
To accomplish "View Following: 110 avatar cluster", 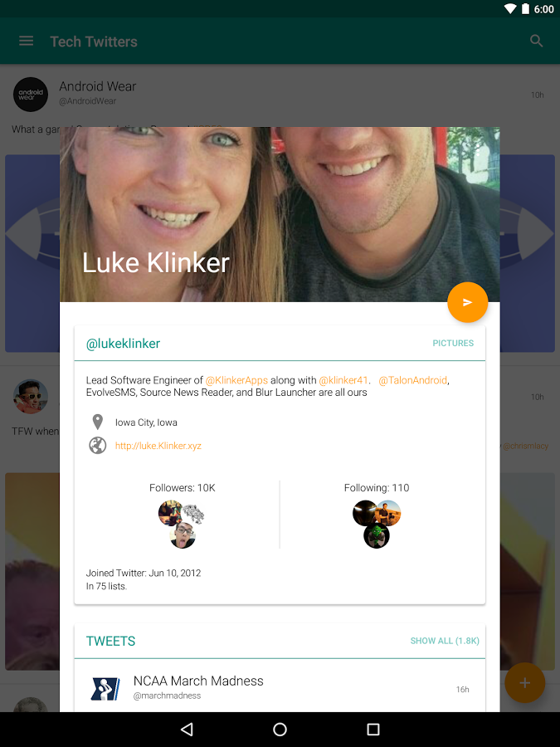I will tap(377, 524).
